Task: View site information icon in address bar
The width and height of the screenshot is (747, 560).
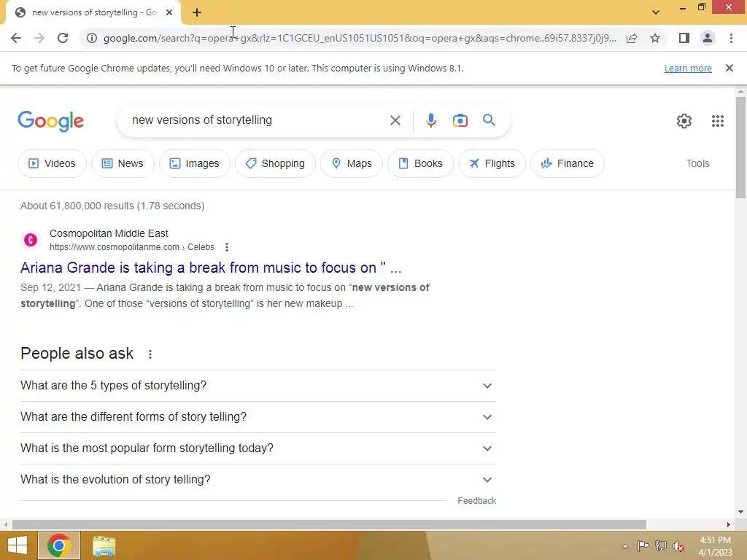Action: [x=91, y=38]
